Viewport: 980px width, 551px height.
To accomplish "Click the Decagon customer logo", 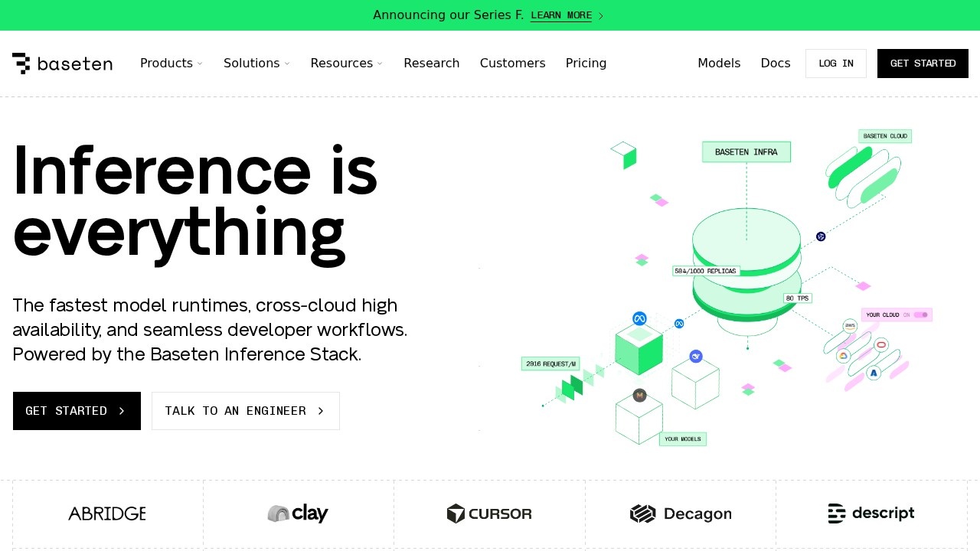I will (681, 514).
